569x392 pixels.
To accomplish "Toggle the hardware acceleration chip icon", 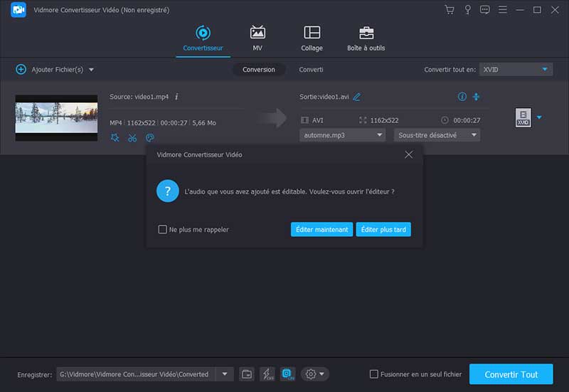I will 288,374.
